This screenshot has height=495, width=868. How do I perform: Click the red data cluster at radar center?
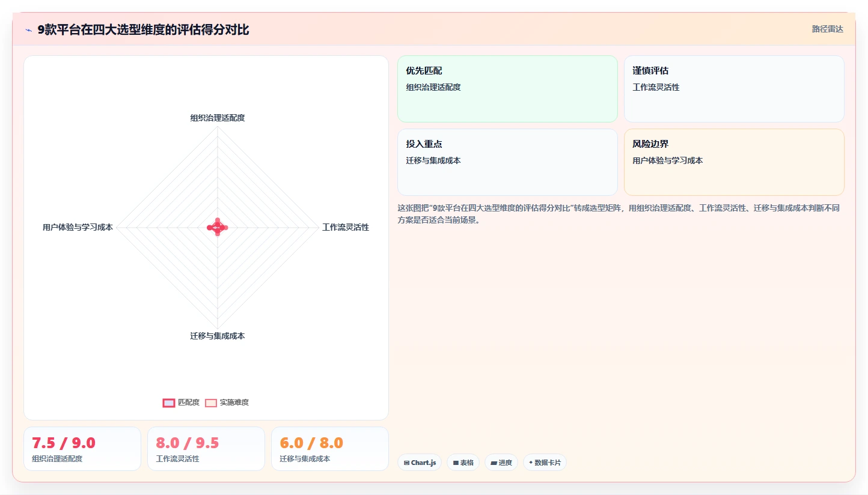click(218, 227)
